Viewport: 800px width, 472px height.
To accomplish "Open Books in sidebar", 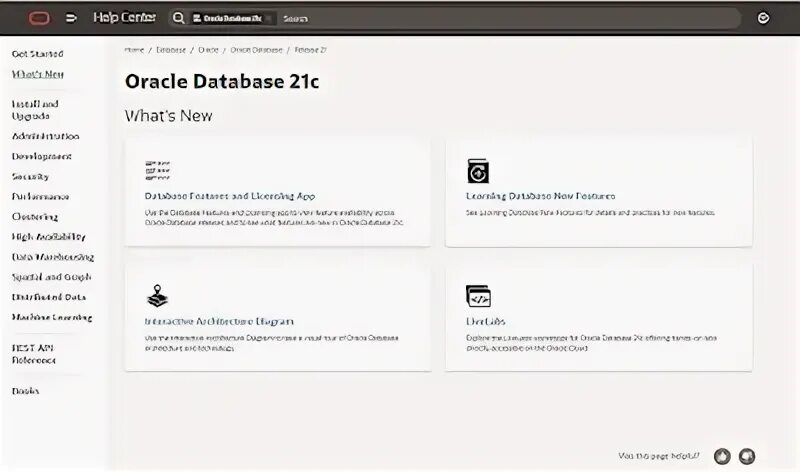I will click(25, 391).
